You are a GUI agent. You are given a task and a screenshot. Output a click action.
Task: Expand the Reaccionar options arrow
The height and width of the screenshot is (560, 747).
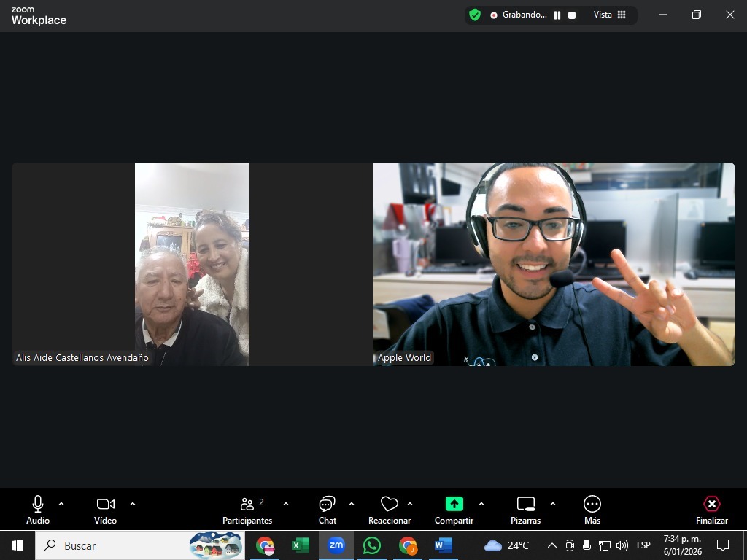coord(410,504)
